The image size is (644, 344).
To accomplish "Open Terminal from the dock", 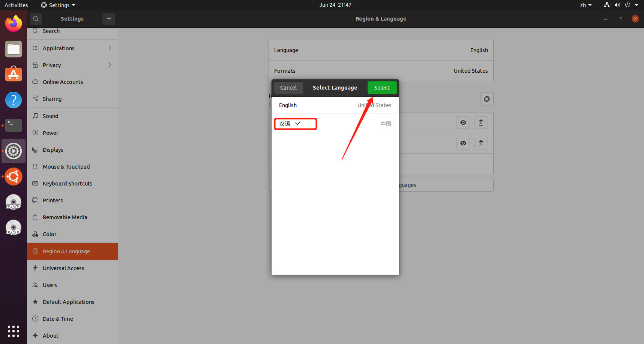I will [14, 126].
